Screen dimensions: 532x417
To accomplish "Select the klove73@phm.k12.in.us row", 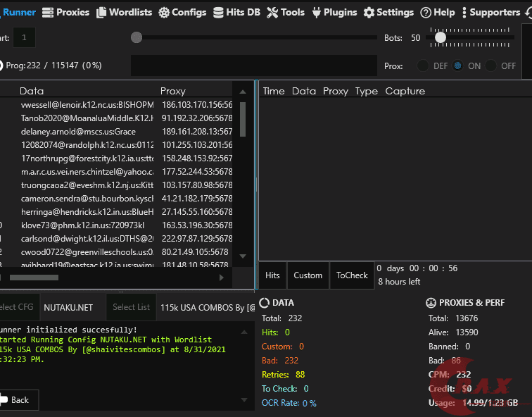I will pyautogui.click(x=117, y=225).
